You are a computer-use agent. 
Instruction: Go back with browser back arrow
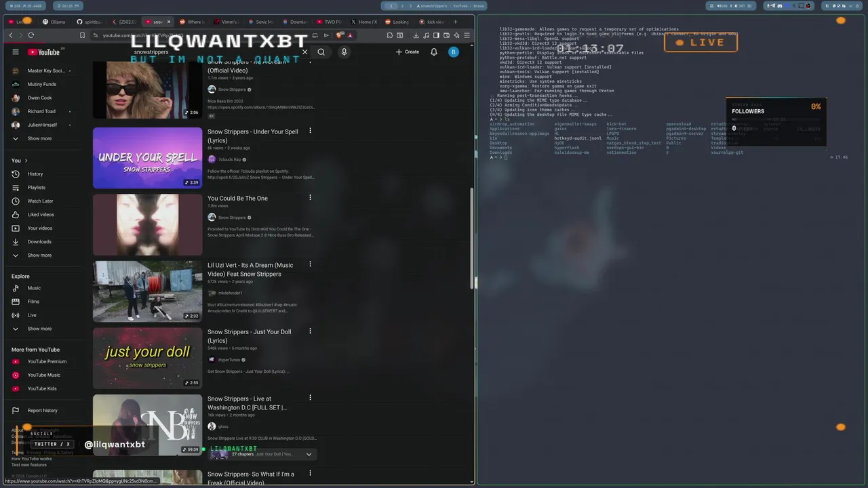click(x=11, y=35)
